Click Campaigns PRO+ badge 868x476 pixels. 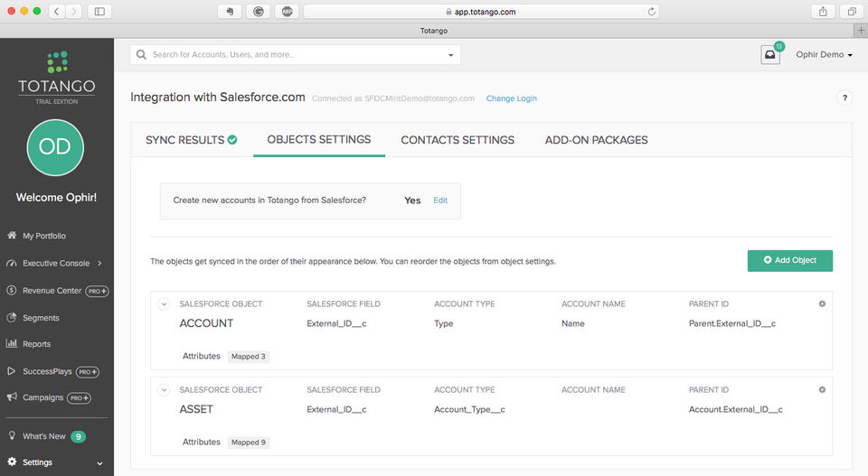[x=80, y=398]
